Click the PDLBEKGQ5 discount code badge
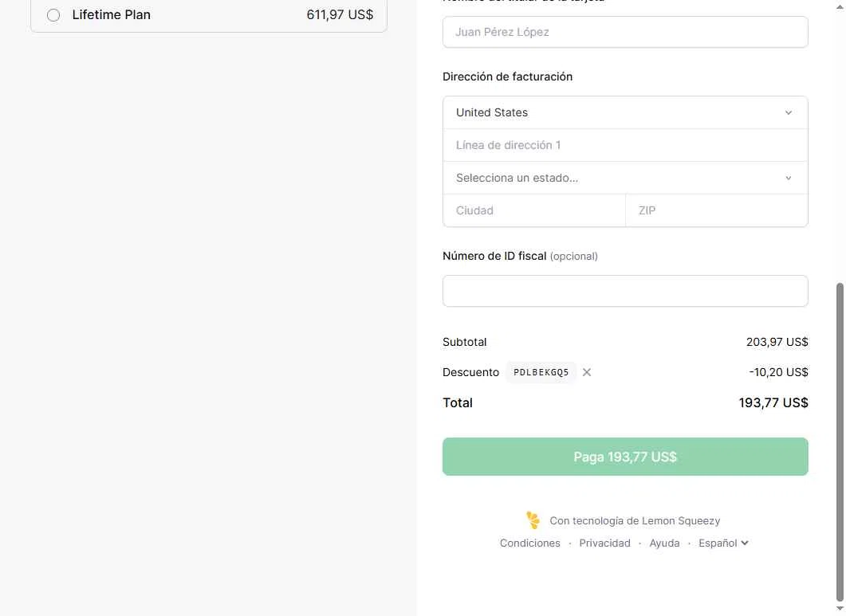Image resolution: width=846 pixels, height=616 pixels. point(541,372)
